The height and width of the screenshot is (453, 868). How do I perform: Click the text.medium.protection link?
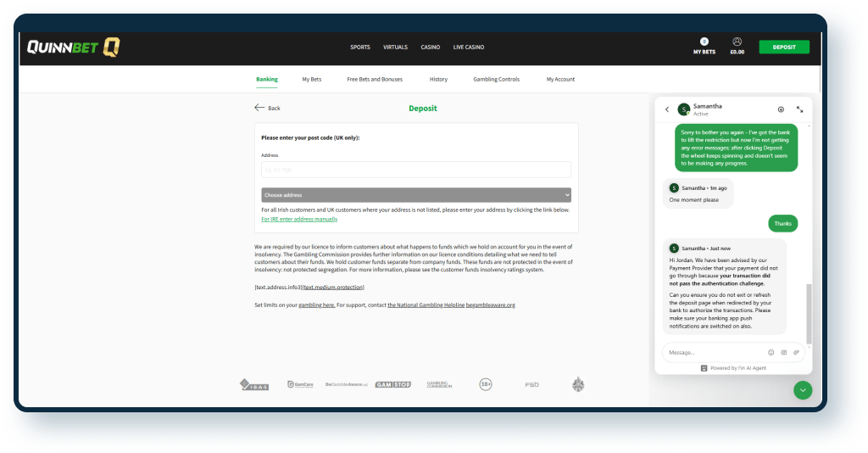333,288
